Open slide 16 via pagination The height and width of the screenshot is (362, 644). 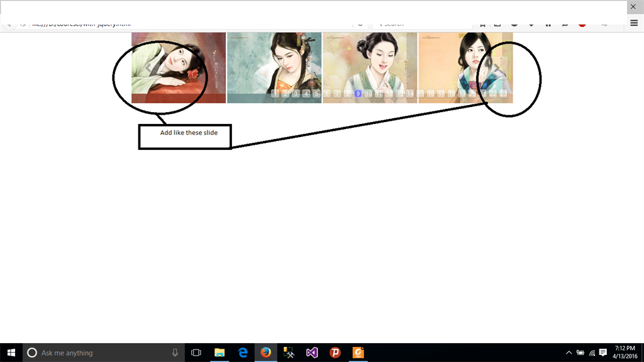point(430,94)
